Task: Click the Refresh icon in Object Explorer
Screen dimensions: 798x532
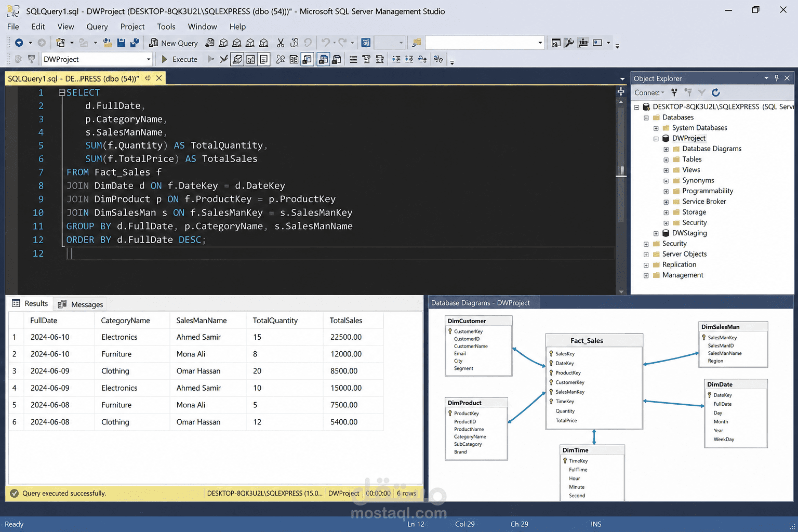Action: coord(715,92)
